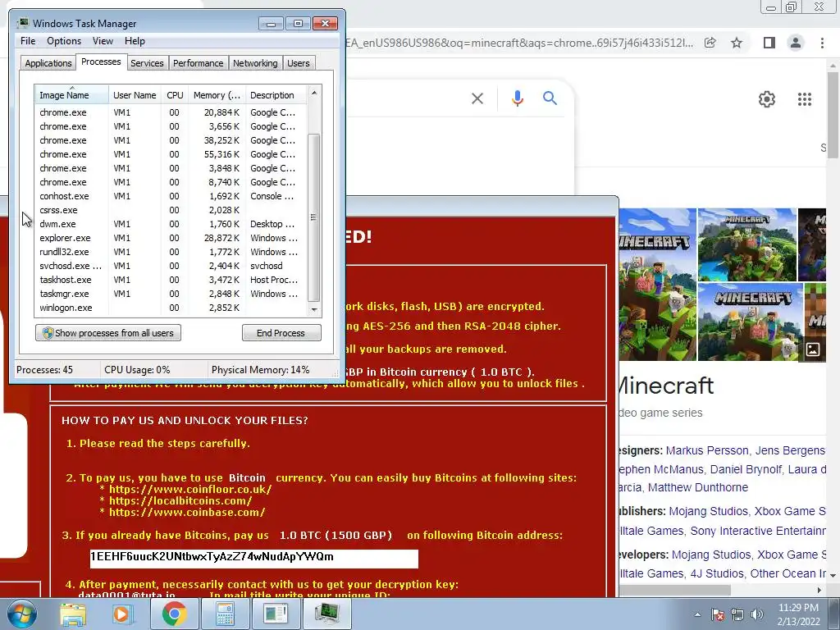Sort processes by Memory column header
This screenshot has width=840, height=630.
217,95
